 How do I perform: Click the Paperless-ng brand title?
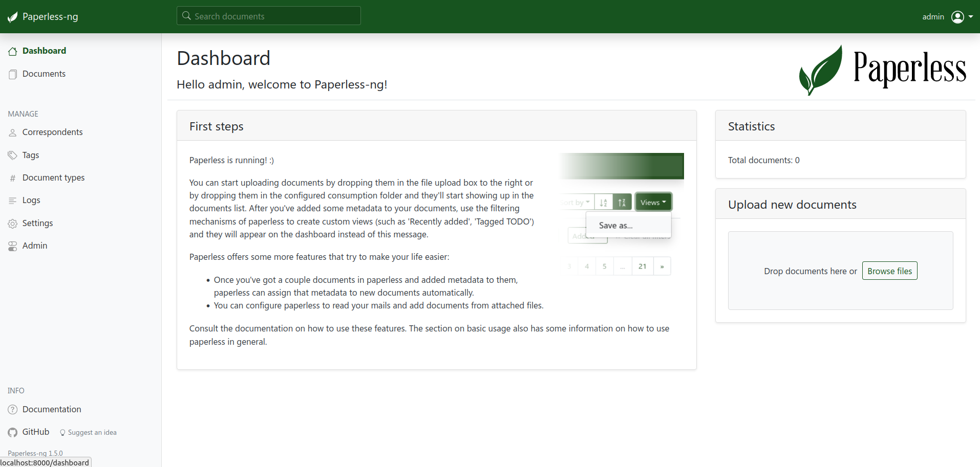[50, 16]
